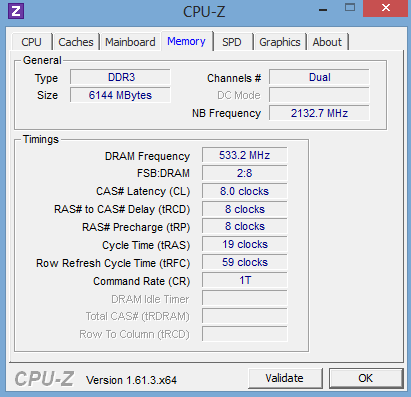The width and height of the screenshot is (411, 397).
Task: Click the CPU-Z purple app icon
Action: (x=16, y=11)
